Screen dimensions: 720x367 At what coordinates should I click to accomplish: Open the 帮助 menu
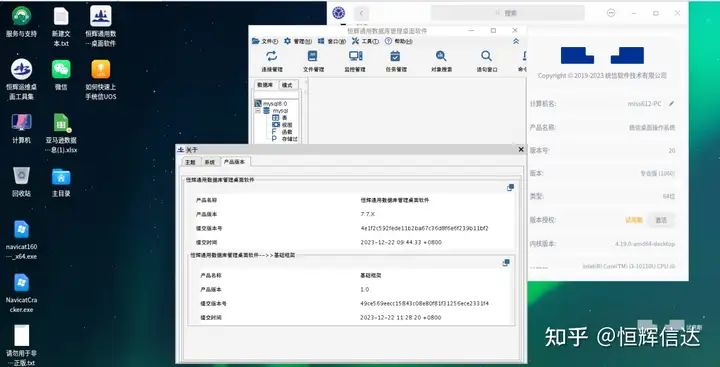tap(399, 41)
